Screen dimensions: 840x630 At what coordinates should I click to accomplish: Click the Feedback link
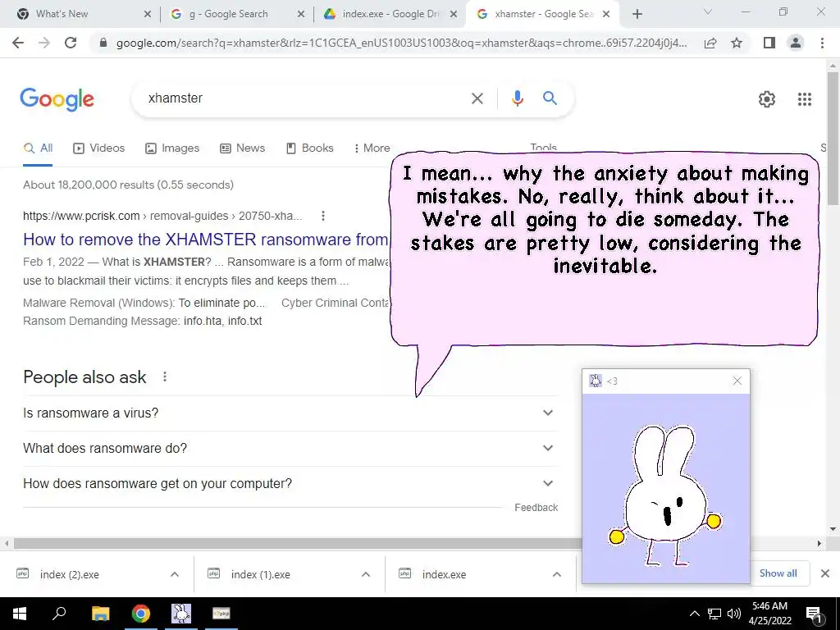coord(536,508)
